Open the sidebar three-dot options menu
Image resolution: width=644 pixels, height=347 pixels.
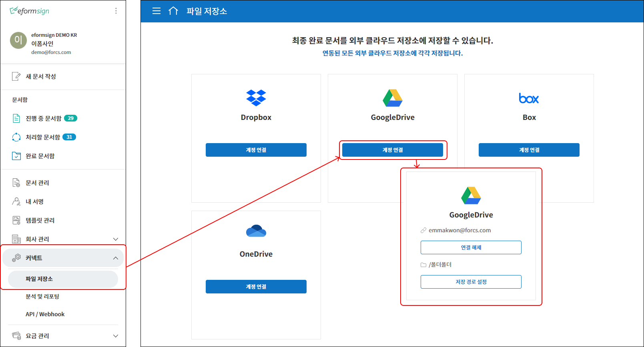click(116, 11)
